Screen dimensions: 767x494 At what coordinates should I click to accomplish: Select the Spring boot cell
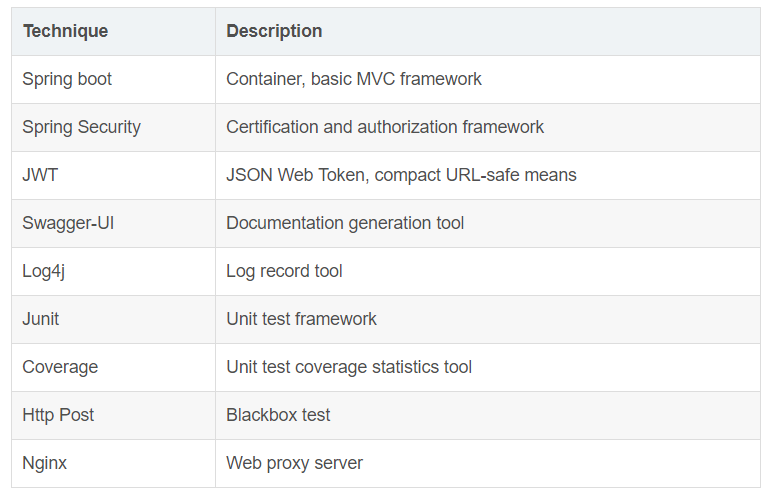pos(113,79)
